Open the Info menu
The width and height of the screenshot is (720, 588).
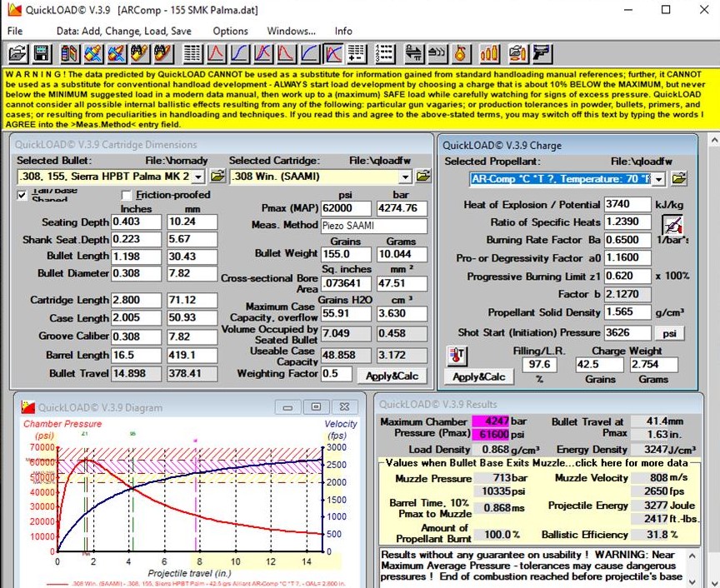click(x=343, y=31)
